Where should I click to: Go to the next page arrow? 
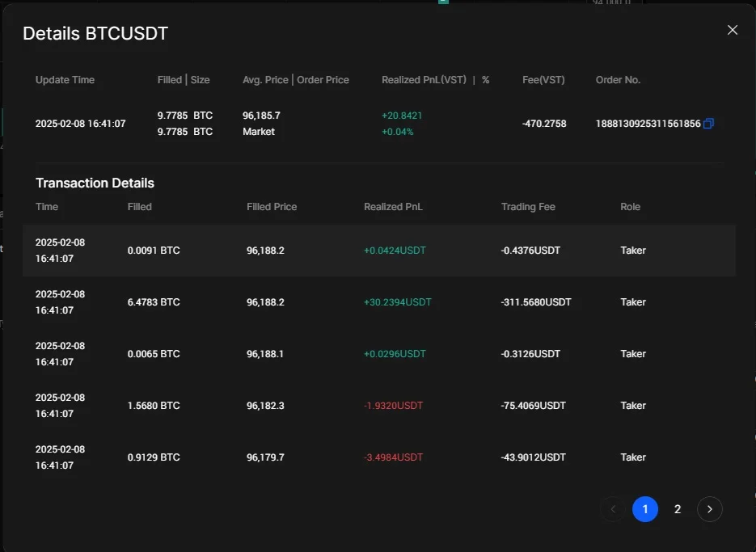pyautogui.click(x=710, y=509)
